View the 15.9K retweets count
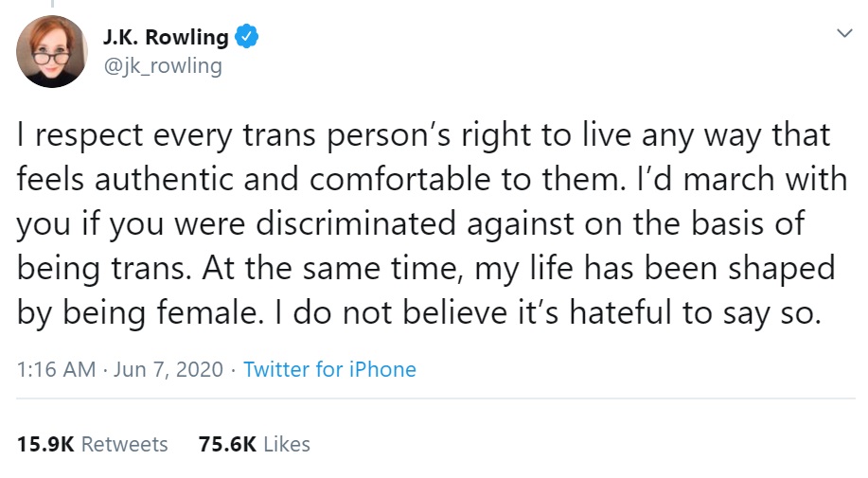868x478 pixels. pyautogui.click(x=45, y=443)
